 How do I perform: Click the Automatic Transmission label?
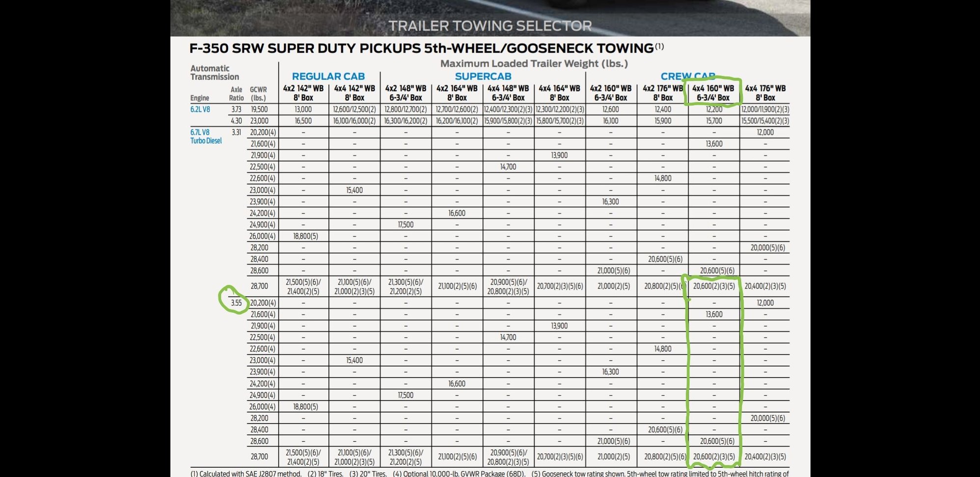pyautogui.click(x=215, y=73)
